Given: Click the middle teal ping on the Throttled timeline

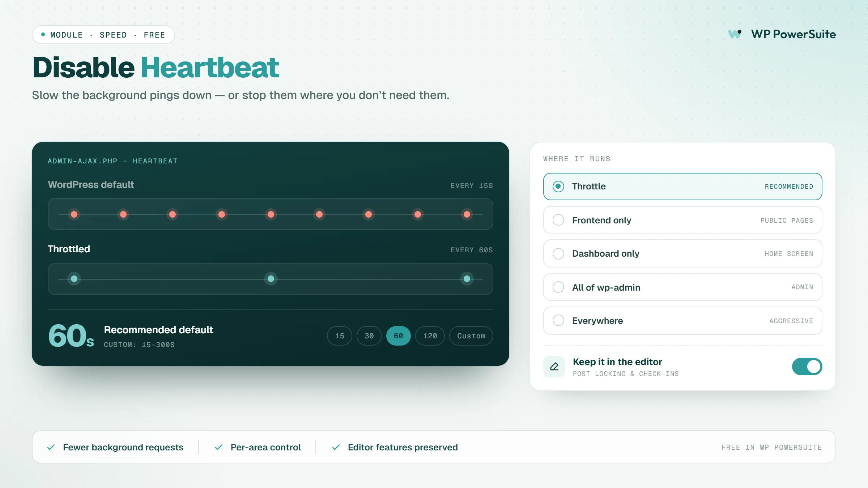Looking at the screenshot, I should 271,279.
